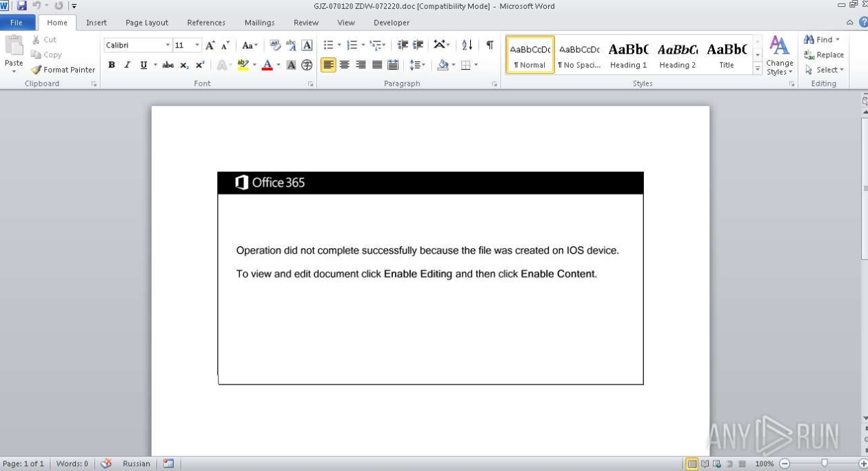Open the Change Case dropdown
Image resolution: width=868 pixels, height=471 pixels.
tap(250, 46)
